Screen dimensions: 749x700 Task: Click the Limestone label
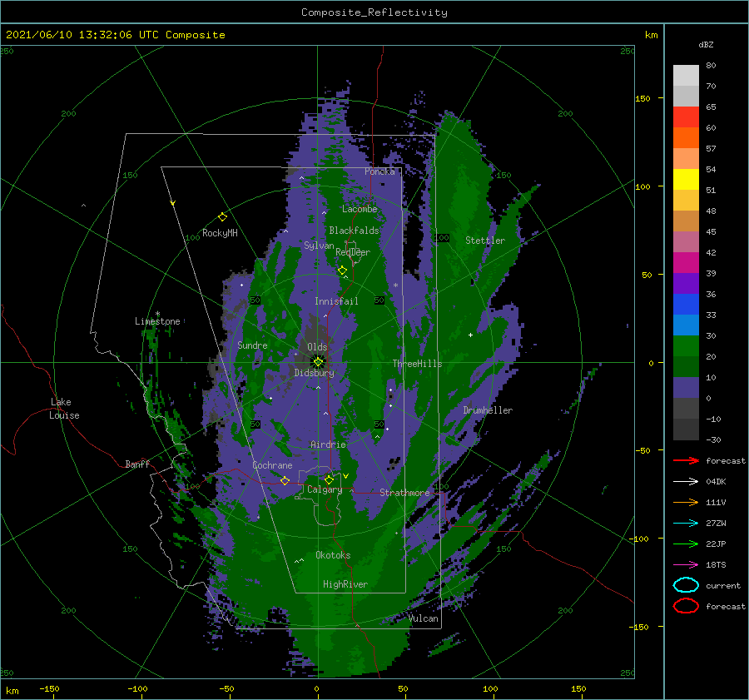point(157,321)
